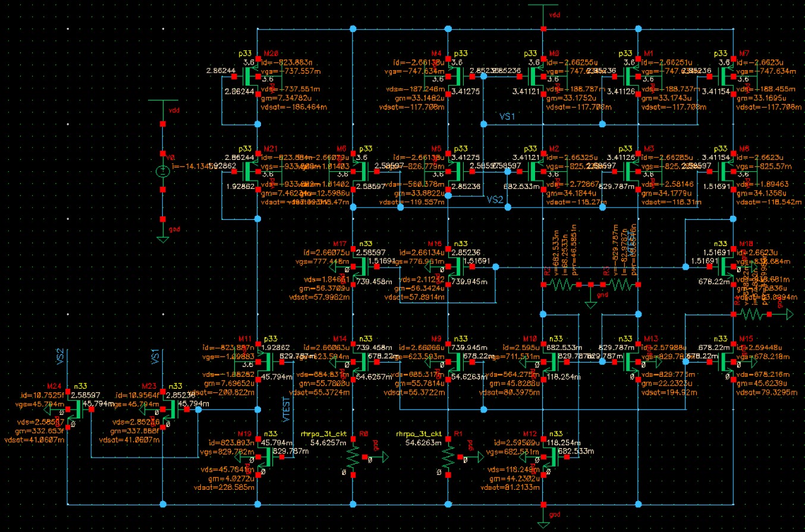Viewport: 805px width, 532px height.
Task: Click M24's gm=332.653f annotation
Action: point(40,430)
